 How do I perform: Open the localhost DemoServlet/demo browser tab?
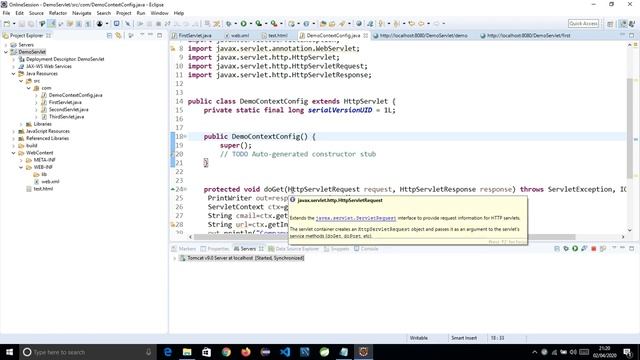420,36
